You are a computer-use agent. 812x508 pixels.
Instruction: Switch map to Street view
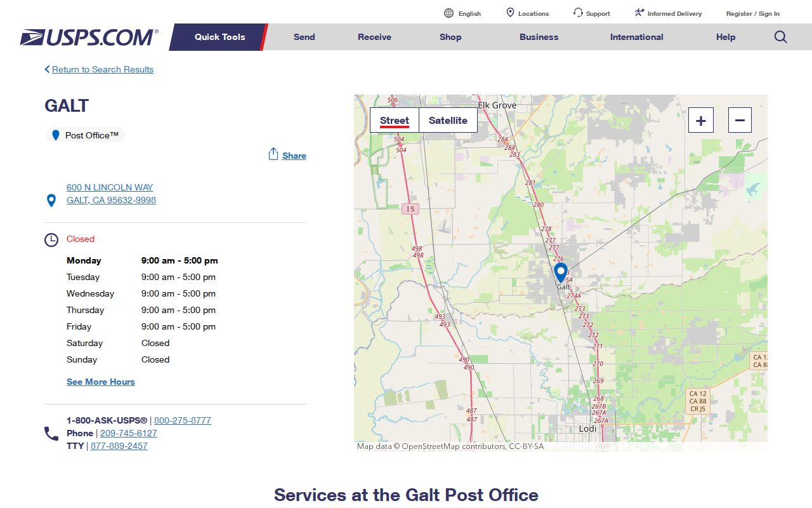(x=395, y=120)
